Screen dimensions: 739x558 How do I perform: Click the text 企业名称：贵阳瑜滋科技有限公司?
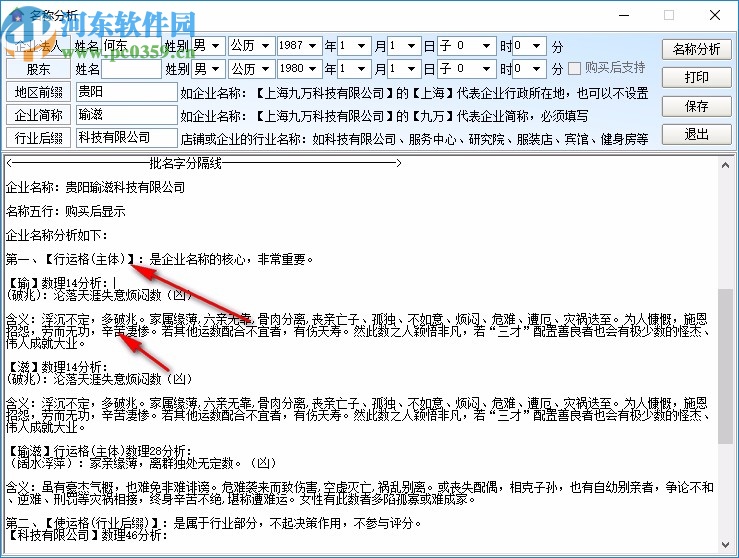pyautogui.click(x=96, y=188)
